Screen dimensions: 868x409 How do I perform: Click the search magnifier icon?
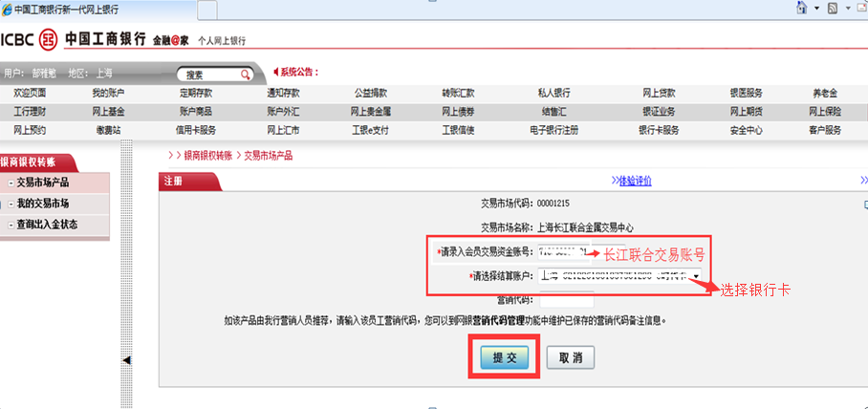coord(246,75)
